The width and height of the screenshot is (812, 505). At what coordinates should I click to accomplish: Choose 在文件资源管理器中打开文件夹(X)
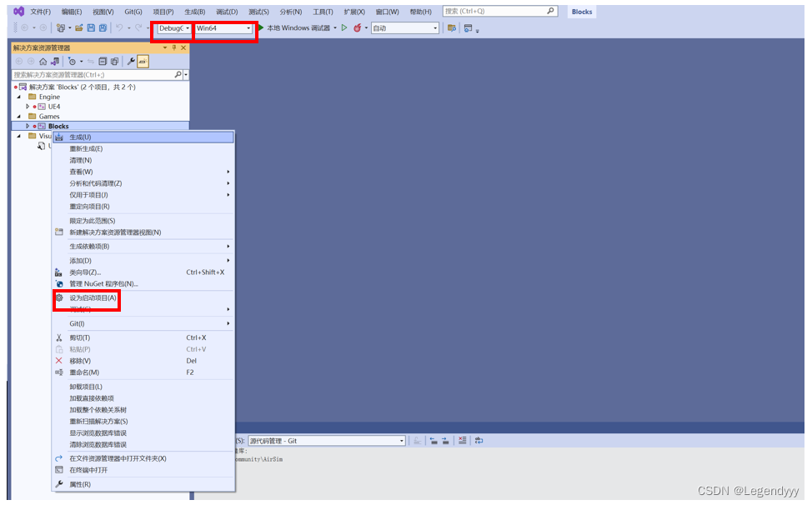tap(143, 458)
